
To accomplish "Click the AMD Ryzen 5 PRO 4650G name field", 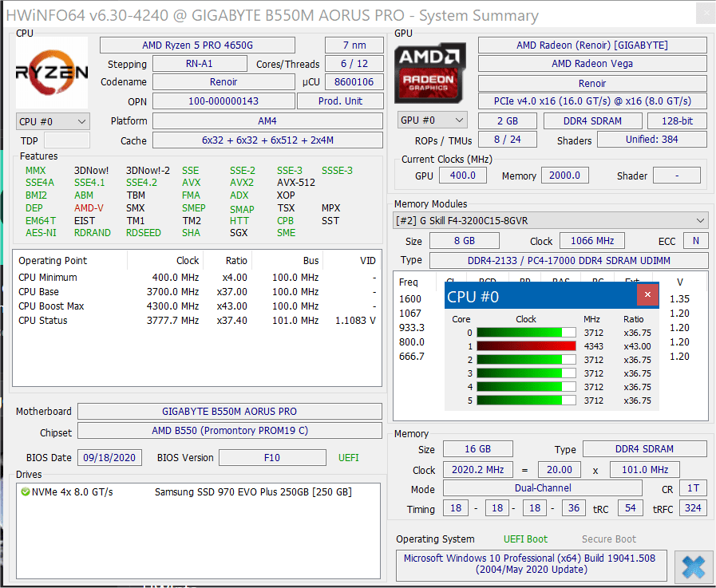I will point(197,45).
